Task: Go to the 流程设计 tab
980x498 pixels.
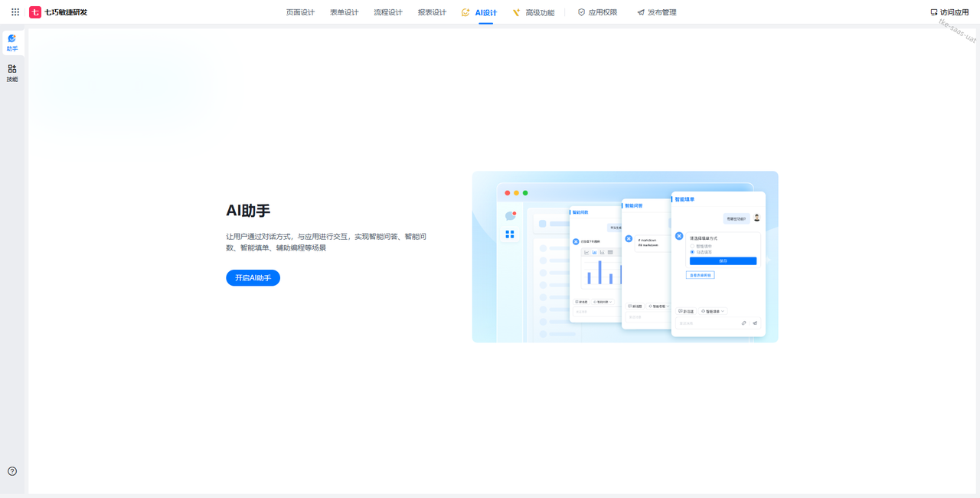Action: coord(387,12)
